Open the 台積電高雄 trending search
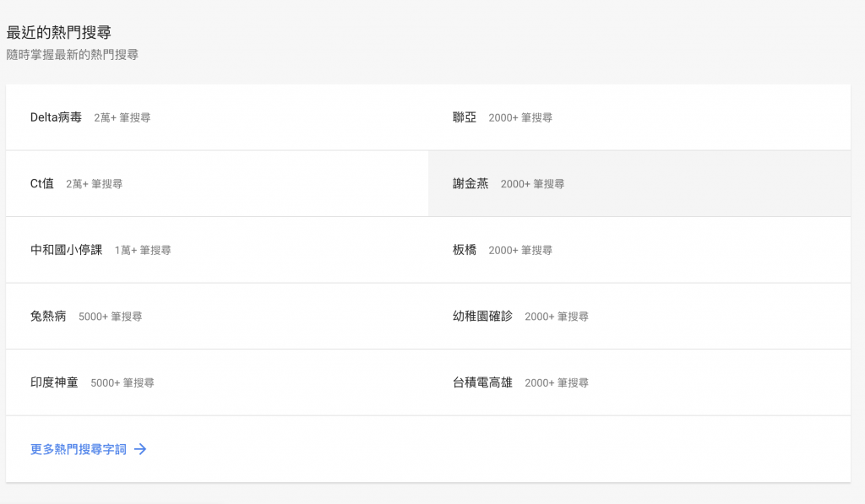Viewport: 865px width, 504px height. point(482,382)
